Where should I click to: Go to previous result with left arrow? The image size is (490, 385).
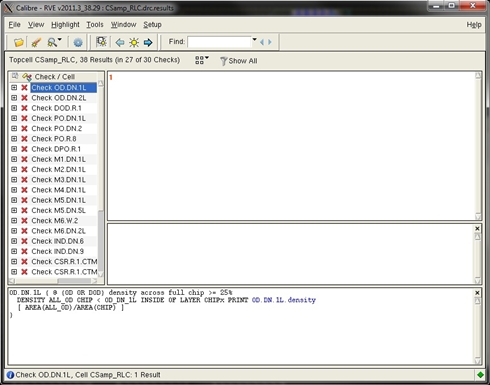coord(120,42)
